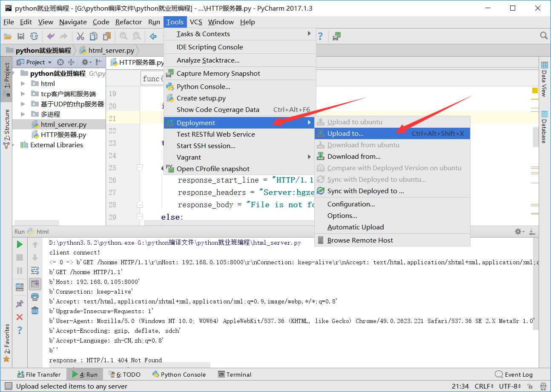Image resolution: width=551 pixels, height=392 pixels.
Task: Click the Hector inspector icon in status bar
Action: point(543,386)
